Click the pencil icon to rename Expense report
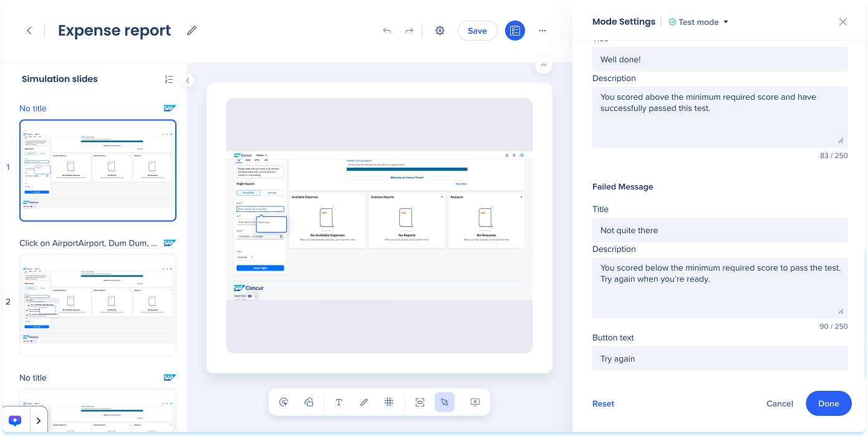 click(191, 31)
